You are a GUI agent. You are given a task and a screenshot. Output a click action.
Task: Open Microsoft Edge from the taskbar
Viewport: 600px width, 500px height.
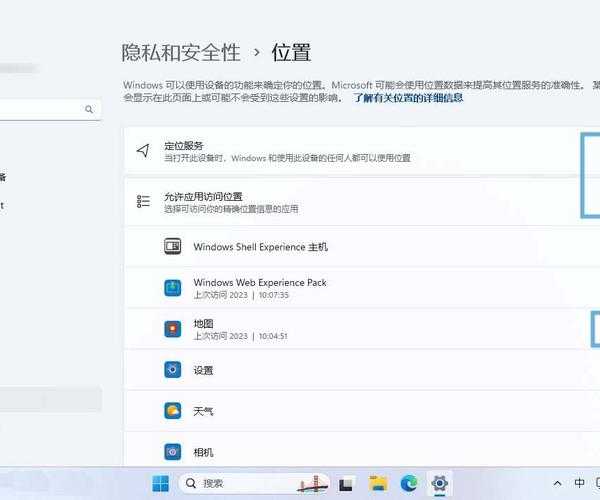408,484
